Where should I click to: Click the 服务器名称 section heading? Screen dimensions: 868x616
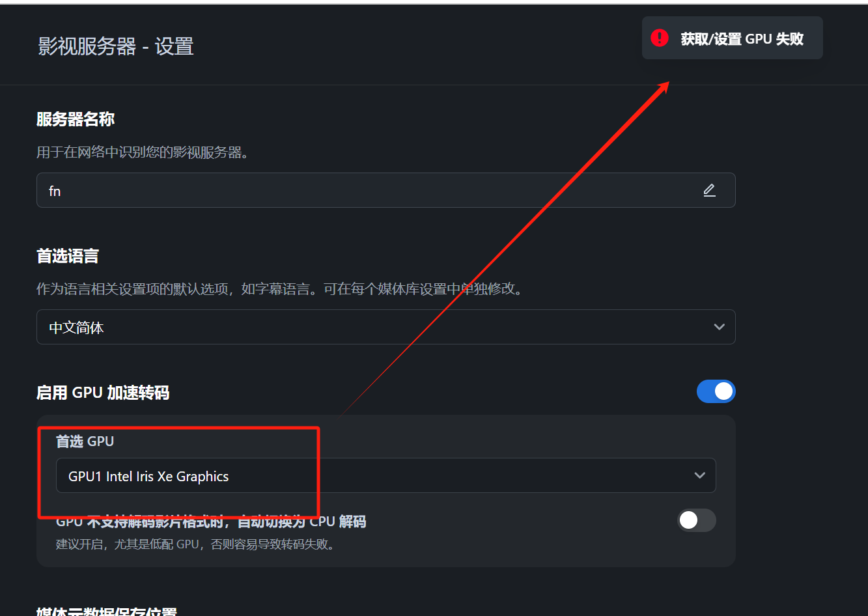coord(76,120)
